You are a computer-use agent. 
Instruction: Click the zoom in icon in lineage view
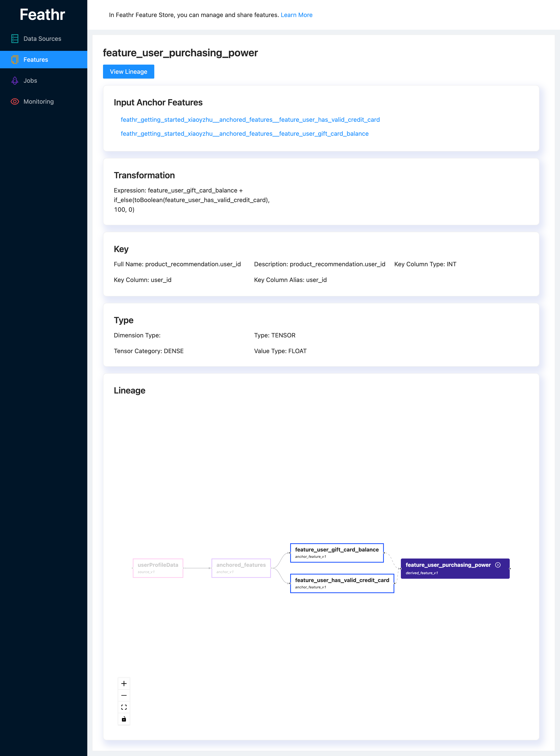pos(124,684)
